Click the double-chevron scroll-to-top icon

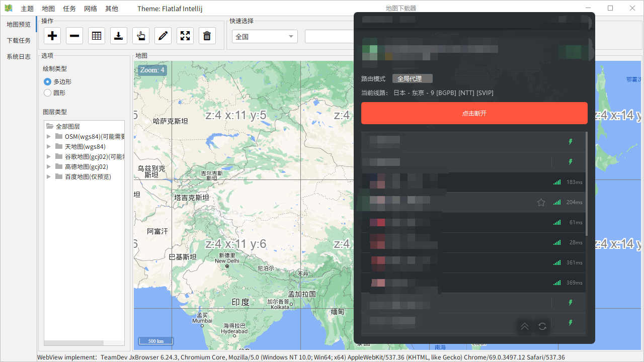[525, 326]
